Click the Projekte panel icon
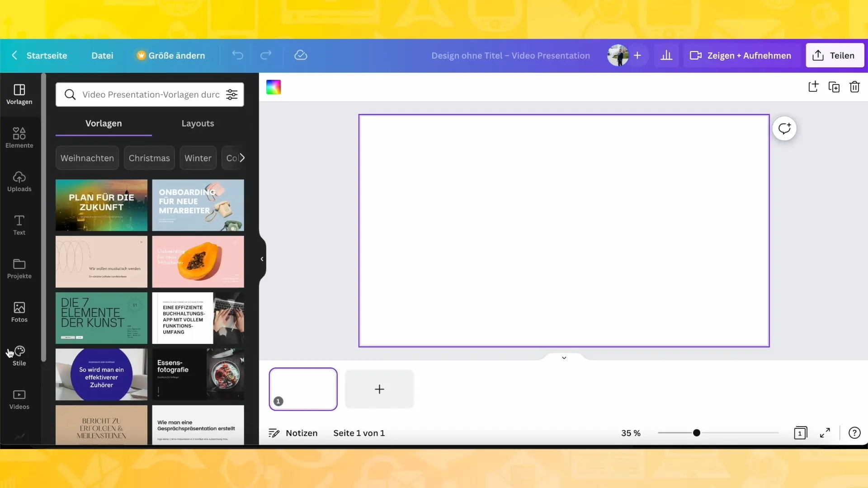Screen dimensions: 868x488 [19, 267]
